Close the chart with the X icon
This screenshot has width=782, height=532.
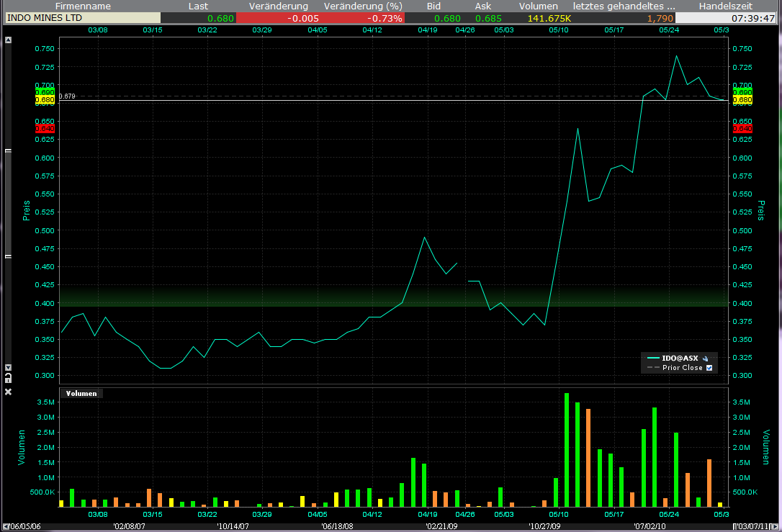8,392
